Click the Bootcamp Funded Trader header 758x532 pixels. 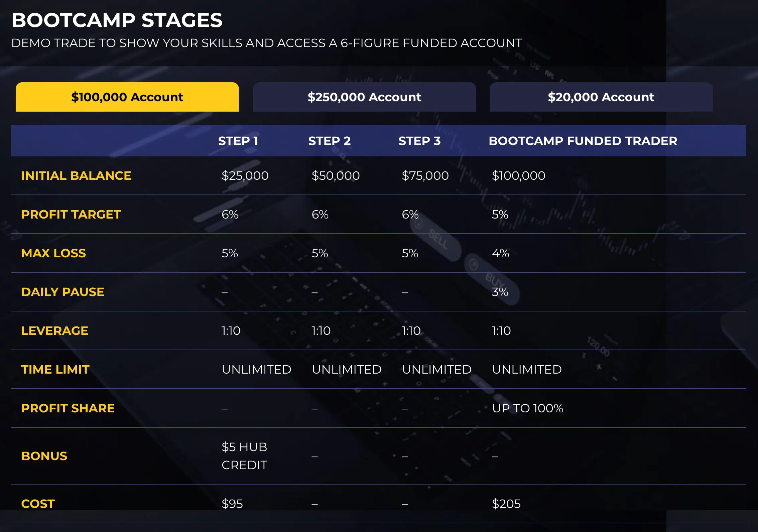tap(583, 141)
